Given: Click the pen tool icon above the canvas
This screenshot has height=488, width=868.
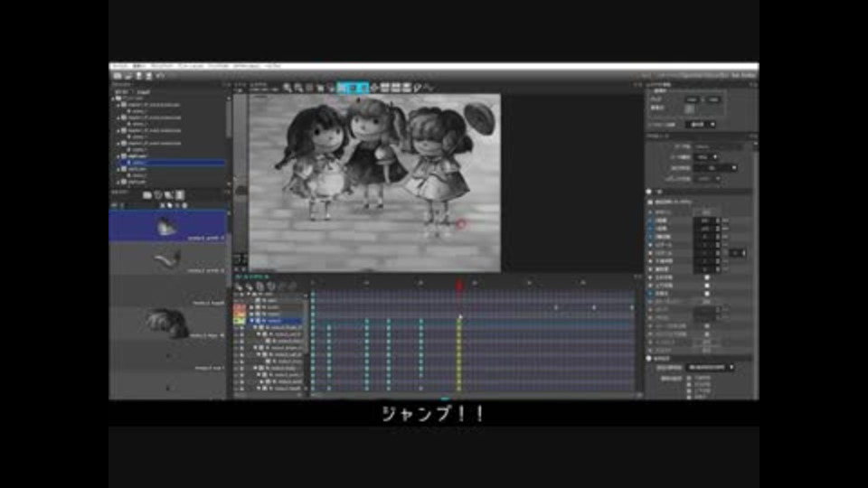Looking at the screenshot, I should [x=418, y=88].
